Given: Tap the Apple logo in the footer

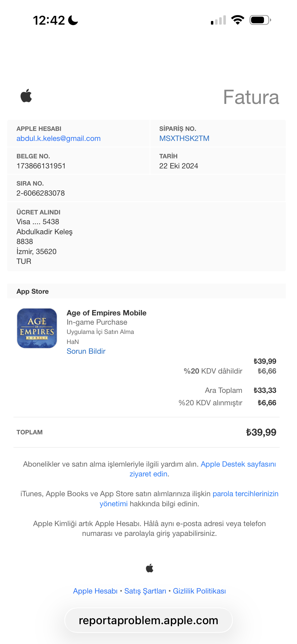Looking at the screenshot, I should [149, 568].
